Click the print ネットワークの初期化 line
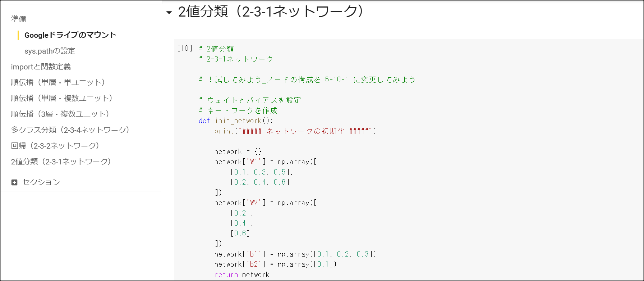Screen dimensions: 644x281 (x=295, y=131)
